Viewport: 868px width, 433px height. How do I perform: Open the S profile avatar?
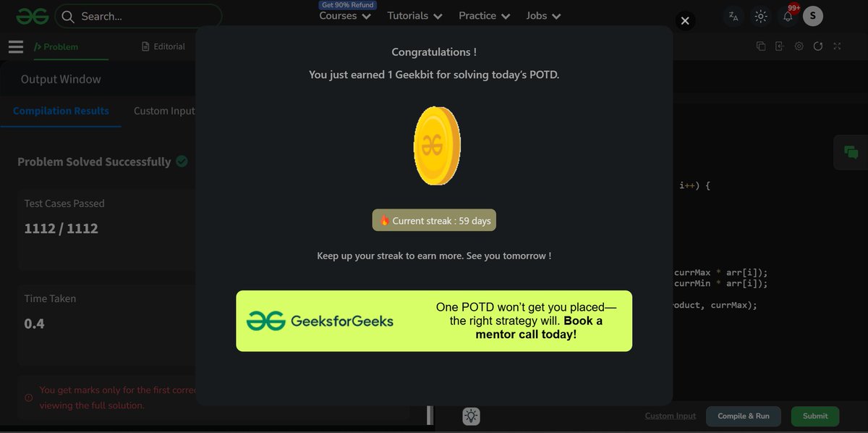pyautogui.click(x=813, y=16)
